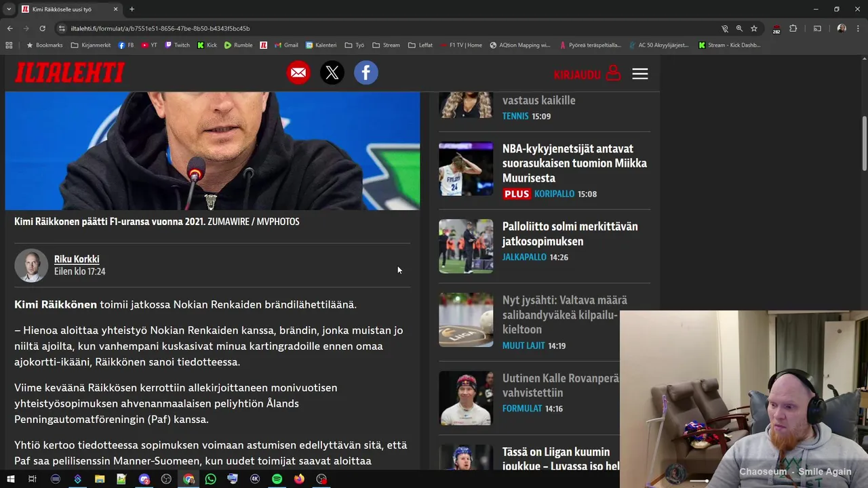
Task: Open Stream - Kick Dashboard bookmark
Action: [729, 45]
